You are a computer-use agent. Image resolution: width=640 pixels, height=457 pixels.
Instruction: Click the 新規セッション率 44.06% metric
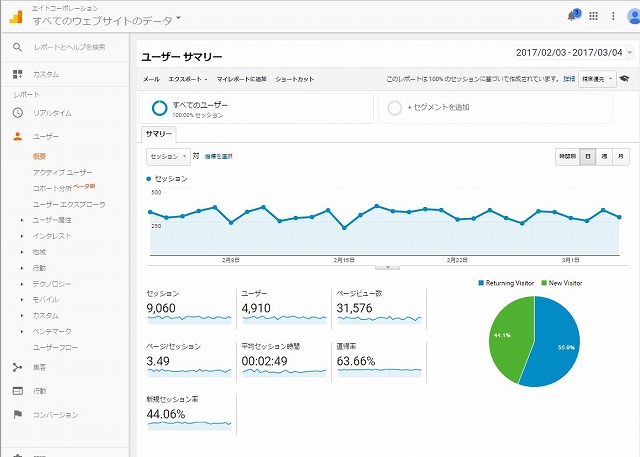pyautogui.click(x=189, y=413)
